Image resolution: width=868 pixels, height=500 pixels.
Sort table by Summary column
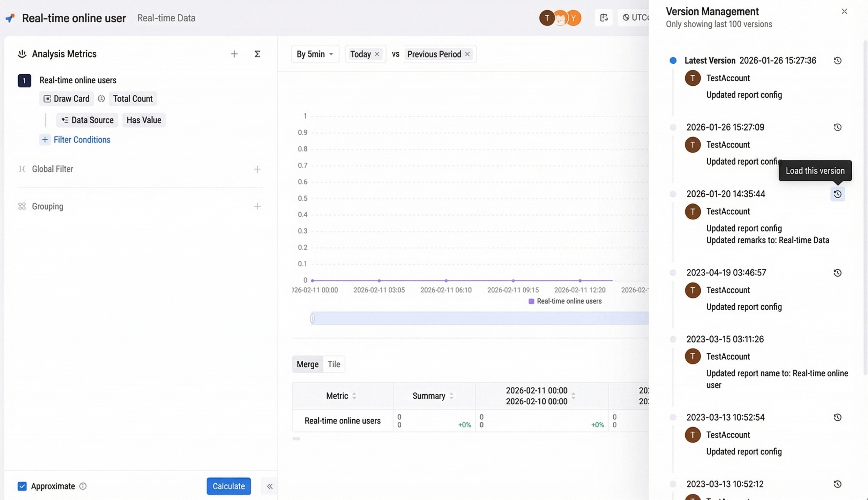[x=451, y=396]
